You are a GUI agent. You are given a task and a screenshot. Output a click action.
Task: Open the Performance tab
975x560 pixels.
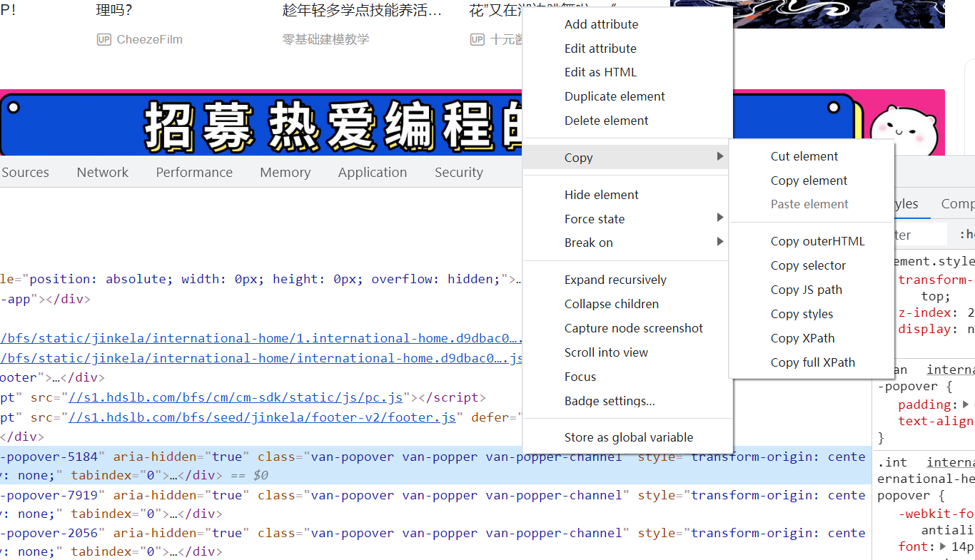194,172
